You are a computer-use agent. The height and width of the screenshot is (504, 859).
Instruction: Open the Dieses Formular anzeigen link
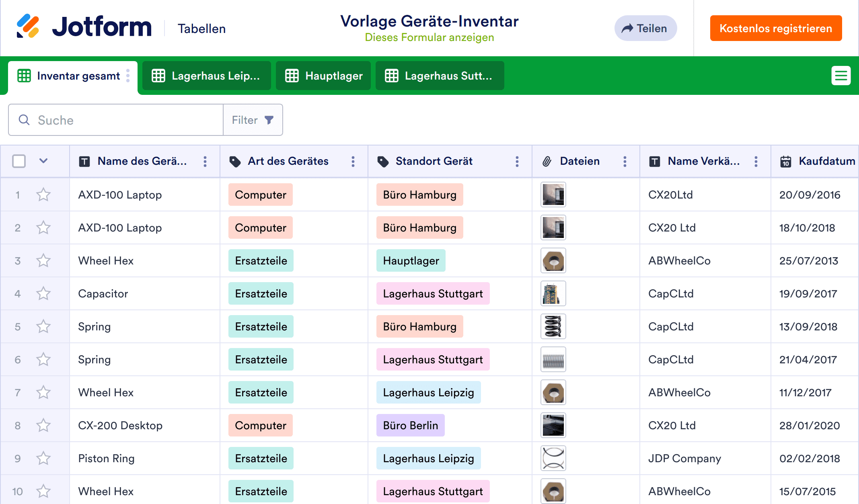coord(429,37)
